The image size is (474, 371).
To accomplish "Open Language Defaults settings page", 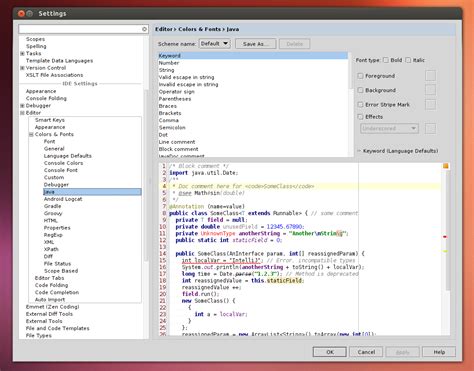I will pos(68,156).
